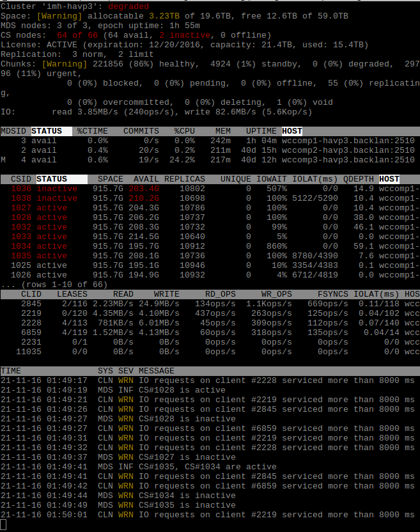
Task: Click the SEV column header in the log
Action: point(126,371)
